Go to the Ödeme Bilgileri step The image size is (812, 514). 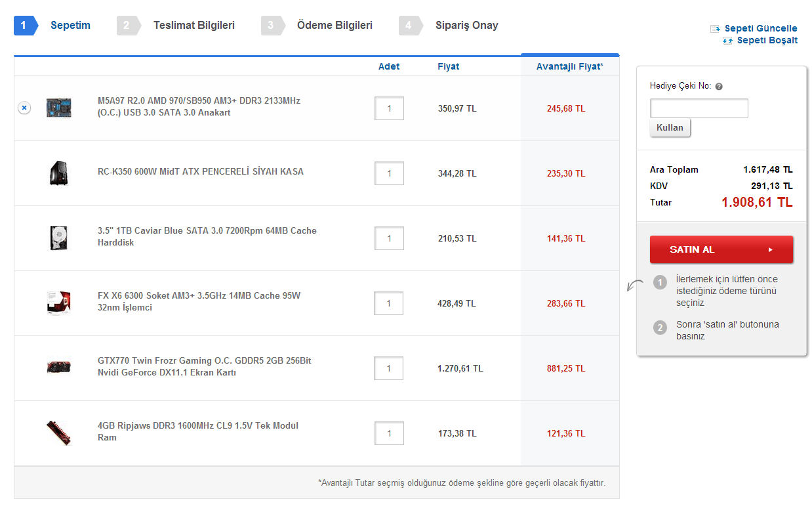coord(335,26)
